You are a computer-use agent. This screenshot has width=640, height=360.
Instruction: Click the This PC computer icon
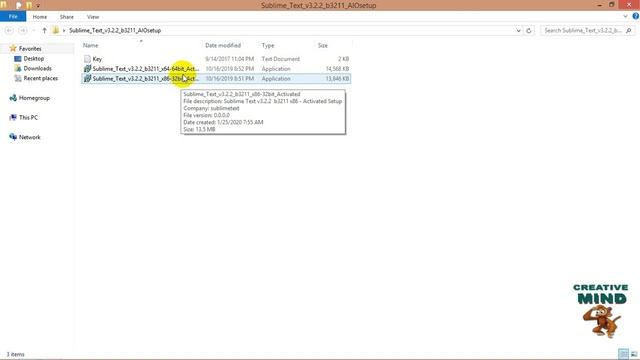coord(13,118)
